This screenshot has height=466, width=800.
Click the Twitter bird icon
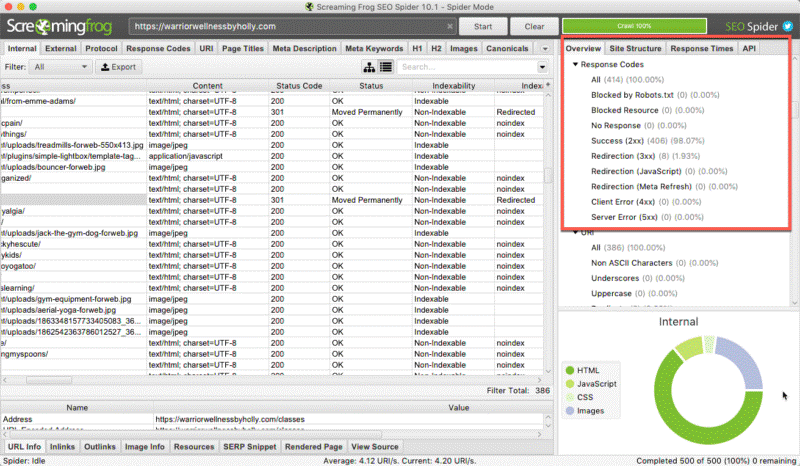pyautogui.click(x=788, y=26)
